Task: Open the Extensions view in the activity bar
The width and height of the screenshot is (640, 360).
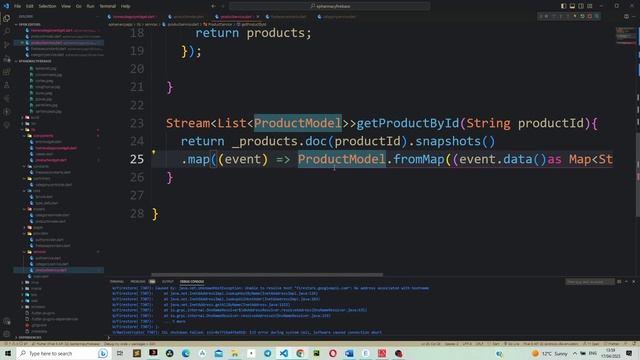Action: coord(7,72)
